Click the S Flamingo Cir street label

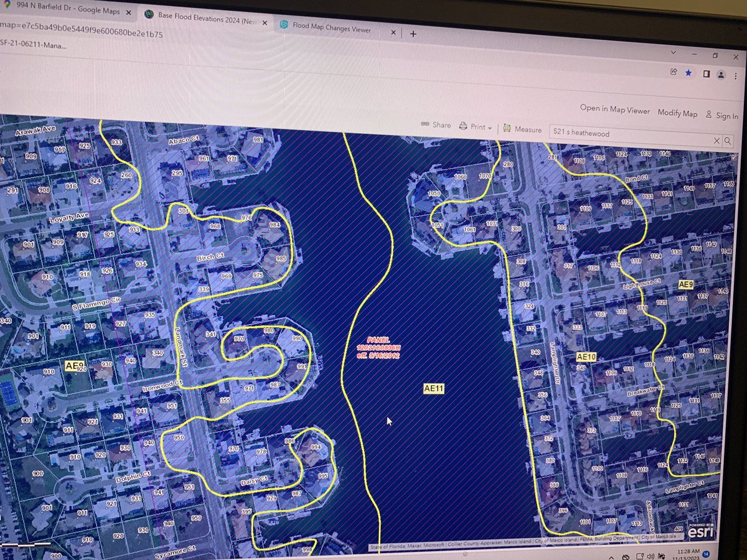click(x=95, y=303)
